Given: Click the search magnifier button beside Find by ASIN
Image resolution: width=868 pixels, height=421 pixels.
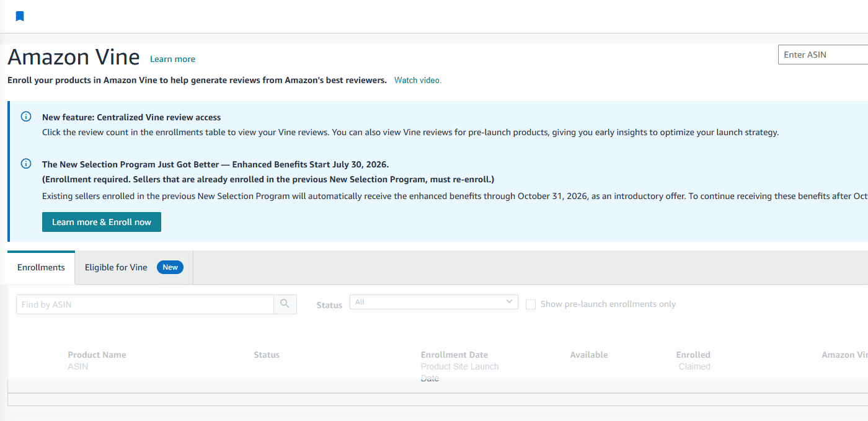Looking at the screenshot, I should pyautogui.click(x=285, y=304).
